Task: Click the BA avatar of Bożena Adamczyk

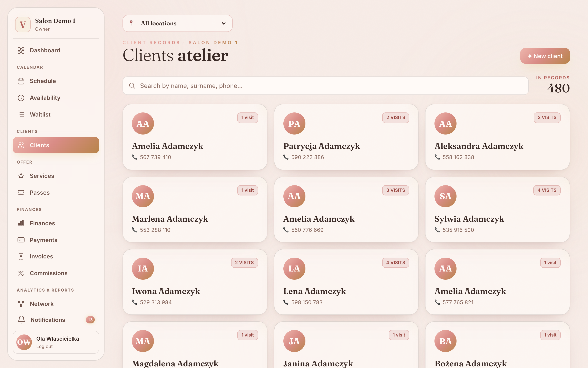Action: click(x=445, y=341)
